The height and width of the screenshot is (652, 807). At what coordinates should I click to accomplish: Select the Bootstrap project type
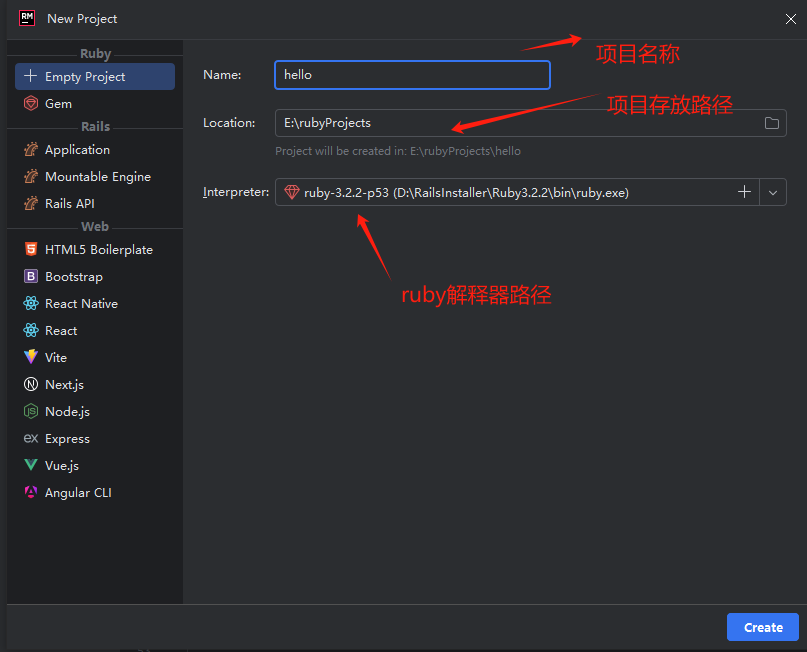77,276
